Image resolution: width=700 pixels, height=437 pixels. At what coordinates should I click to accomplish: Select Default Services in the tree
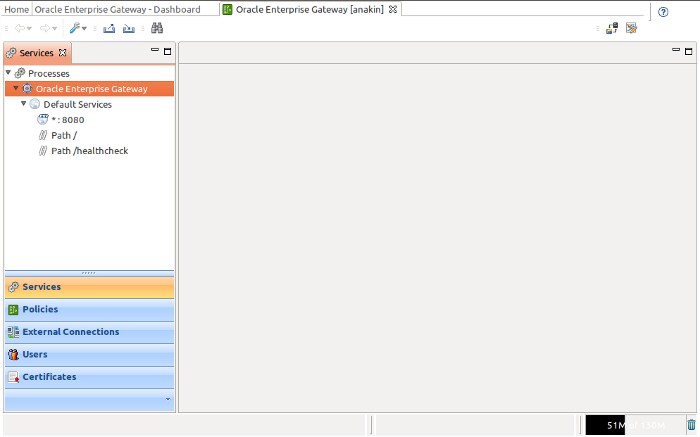[77, 104]
